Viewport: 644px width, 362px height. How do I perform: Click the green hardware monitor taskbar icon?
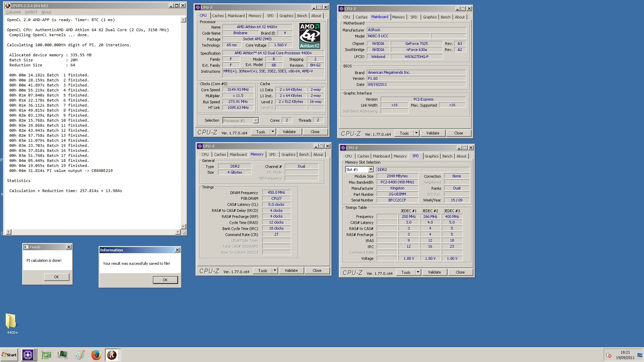tap(46, 355)
